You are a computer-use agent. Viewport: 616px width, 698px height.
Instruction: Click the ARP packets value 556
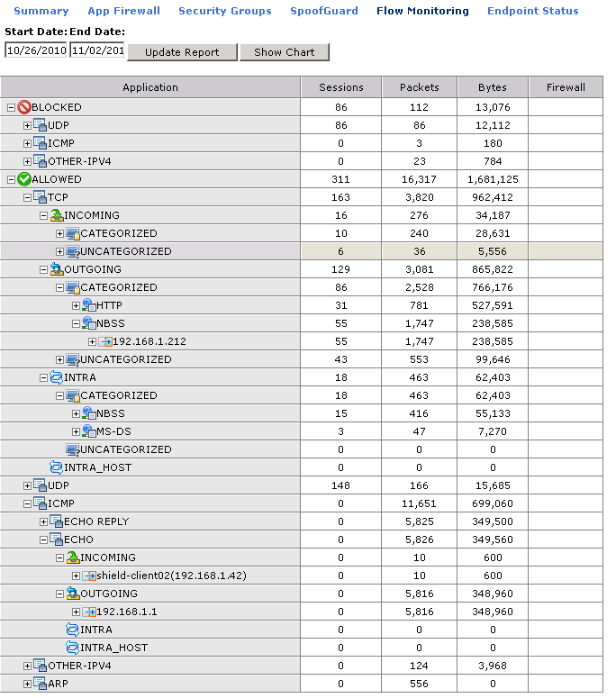click(420, 684)
